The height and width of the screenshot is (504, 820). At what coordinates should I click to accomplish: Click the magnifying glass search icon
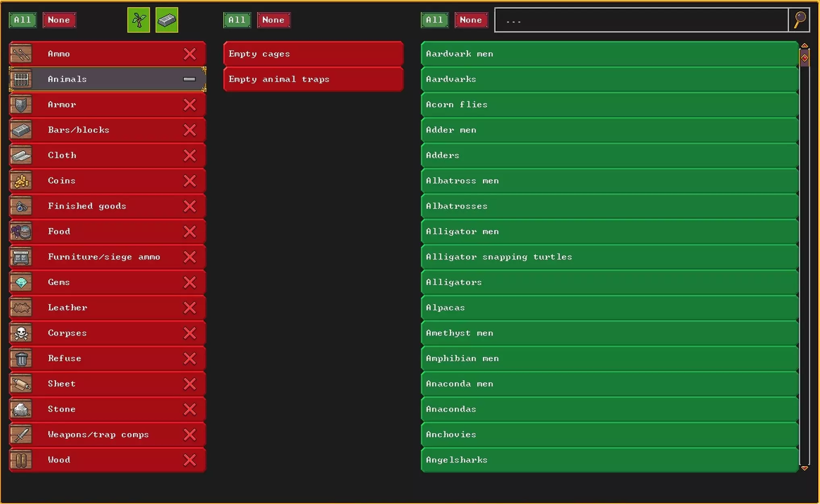799,20
